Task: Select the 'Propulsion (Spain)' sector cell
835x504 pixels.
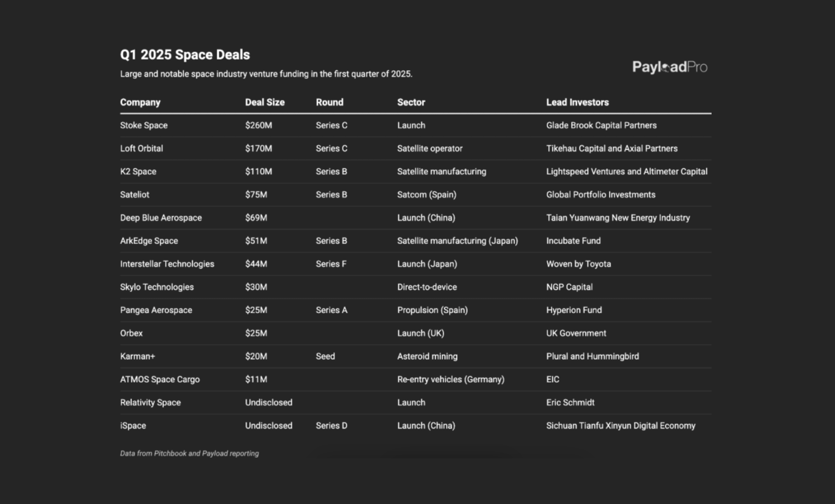Action: click(x=433, y=310)
